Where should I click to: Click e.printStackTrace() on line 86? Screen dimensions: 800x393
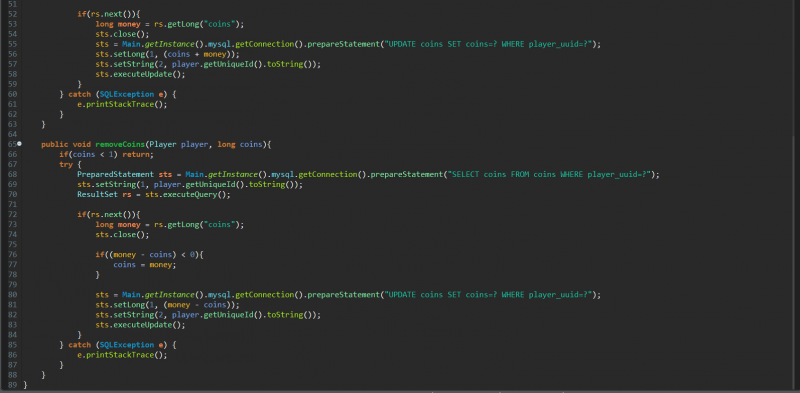[x=122, y=355]
